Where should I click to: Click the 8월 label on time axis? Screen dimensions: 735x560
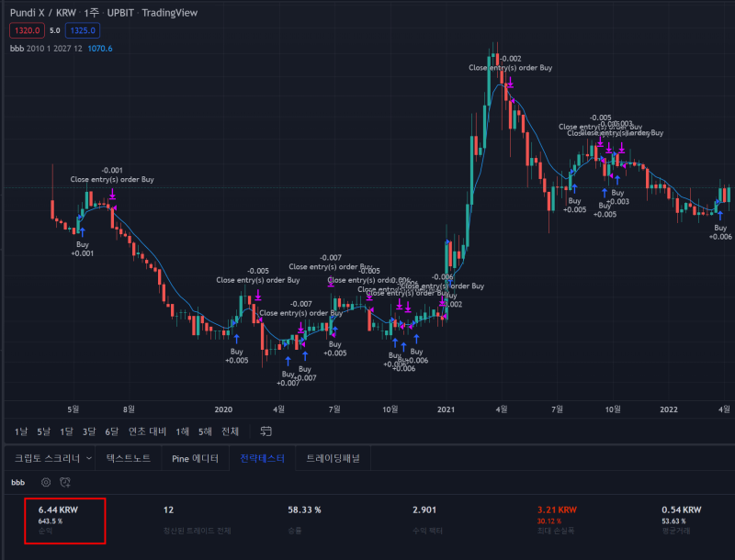coord(129,409)
